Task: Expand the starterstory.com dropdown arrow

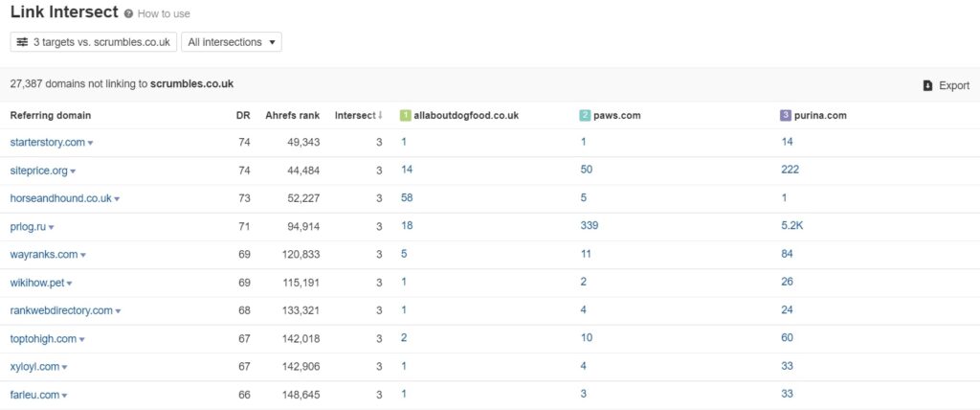Action: pos(91,144)
